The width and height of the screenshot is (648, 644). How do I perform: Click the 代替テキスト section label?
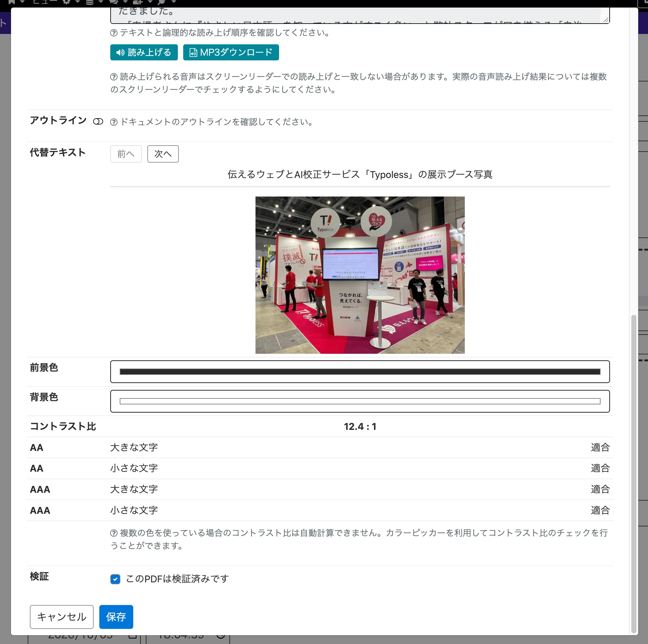point(58,153)
